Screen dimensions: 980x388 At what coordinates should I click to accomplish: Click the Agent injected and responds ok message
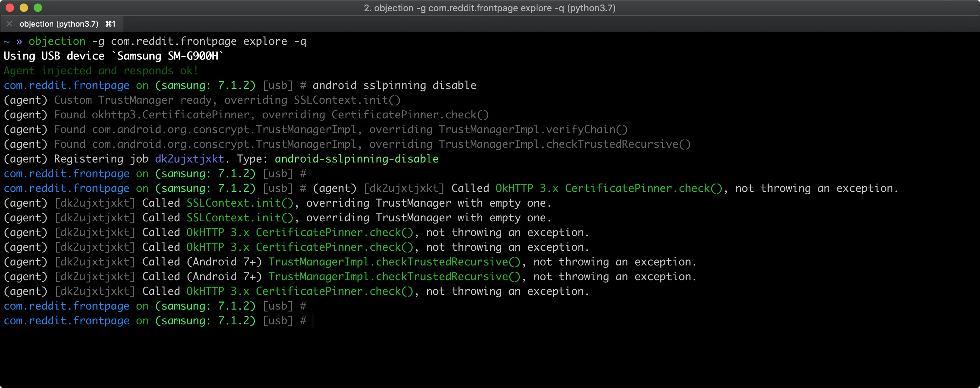100,70
